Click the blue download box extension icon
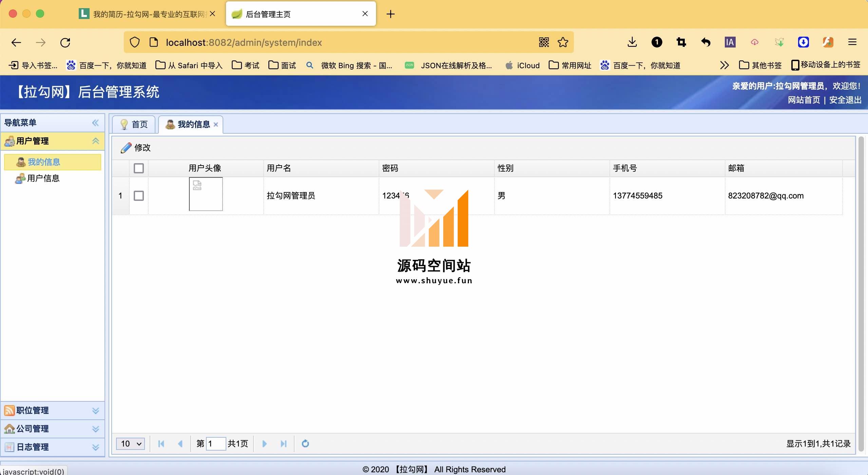Screen dimensions: 868x475 point(803,42)
